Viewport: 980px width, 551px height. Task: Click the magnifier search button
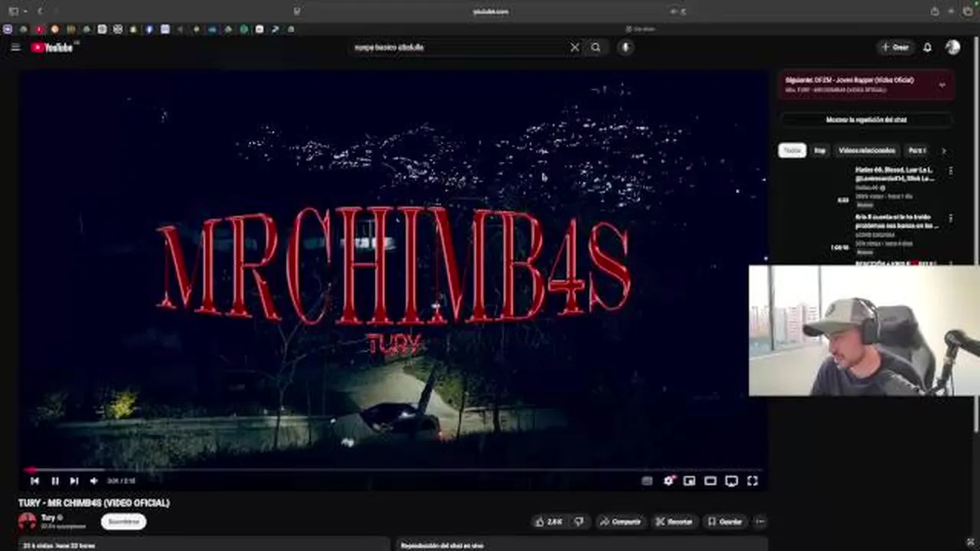(596, 47)
